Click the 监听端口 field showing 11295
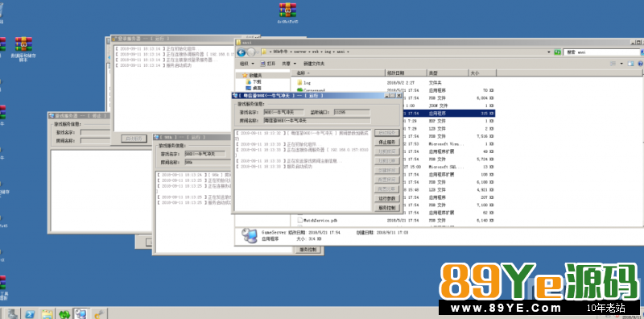This screenshot has width=644, height=319. [x=352, y=112]
